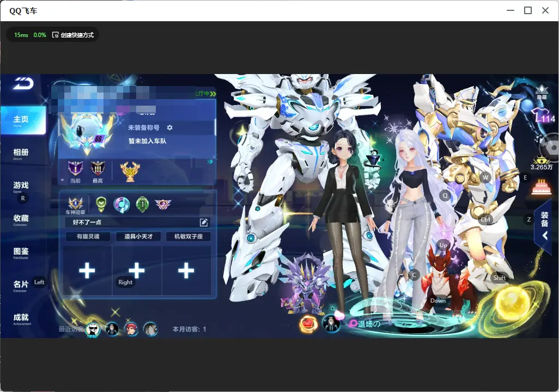Send a gift with the heart rose icon
Screen dimensions: 559x392
(308, 324)
